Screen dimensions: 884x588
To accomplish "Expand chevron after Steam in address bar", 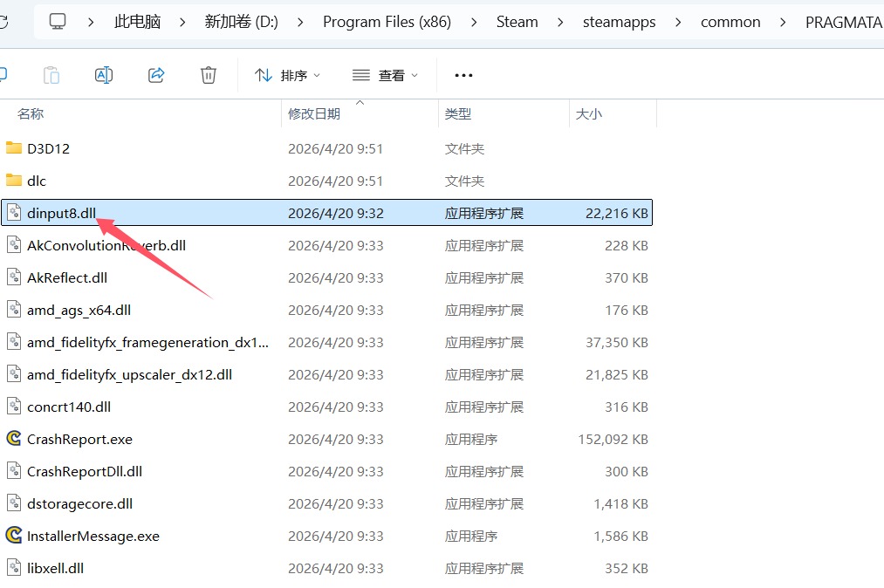I will [x=560, y=22].
